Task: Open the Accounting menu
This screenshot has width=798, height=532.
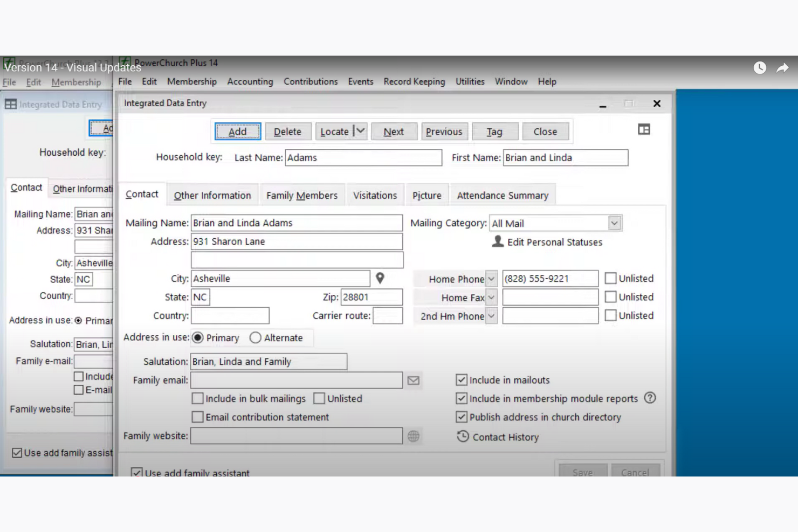Action: [250, 81]
